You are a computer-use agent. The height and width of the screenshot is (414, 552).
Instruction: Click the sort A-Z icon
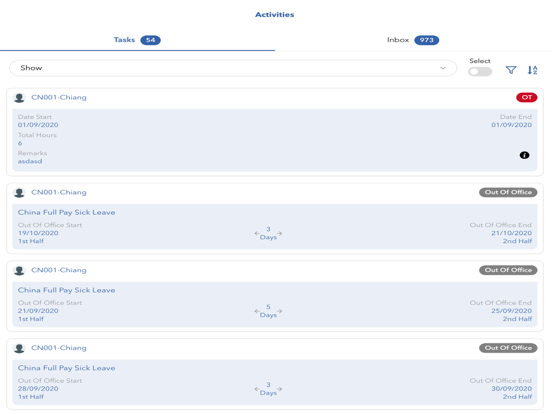(x=532, y=70)
